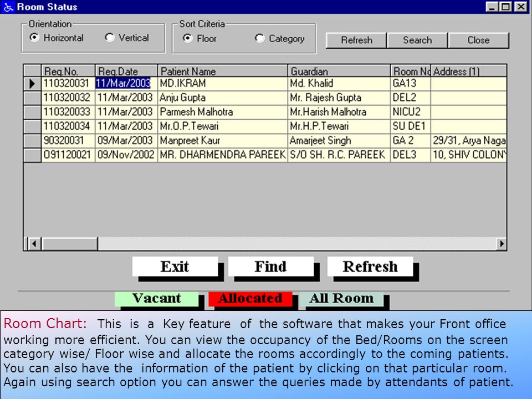The height and width of the screenshot is (399, 532).
Task: Select row selector for 110320032
Action: tap(32, 98)
